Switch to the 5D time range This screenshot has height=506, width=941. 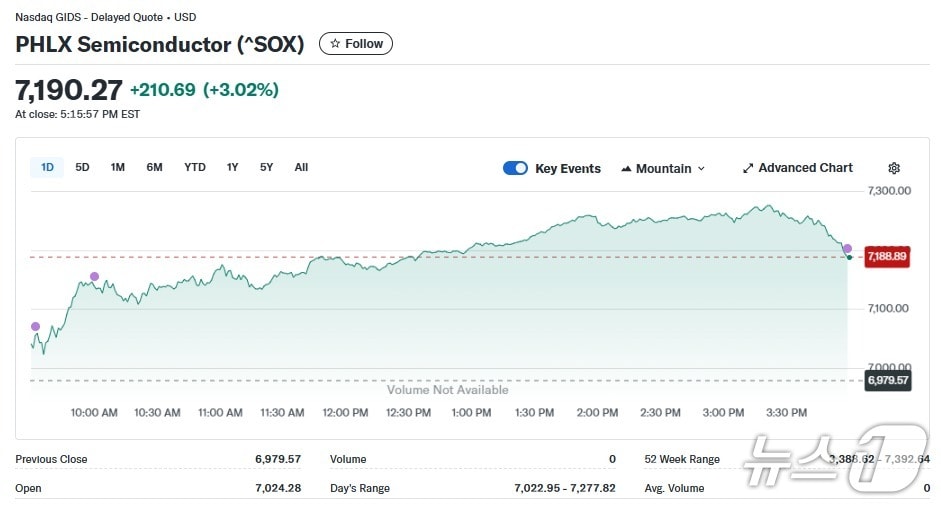pos(82,167)
